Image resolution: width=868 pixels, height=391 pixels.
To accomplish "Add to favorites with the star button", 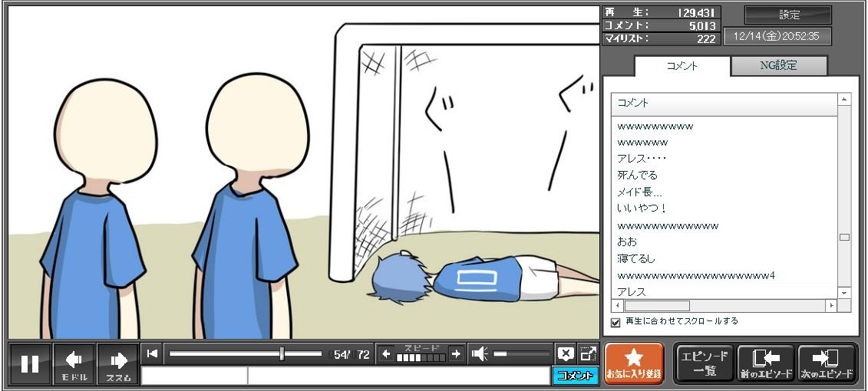I will 634,363.
